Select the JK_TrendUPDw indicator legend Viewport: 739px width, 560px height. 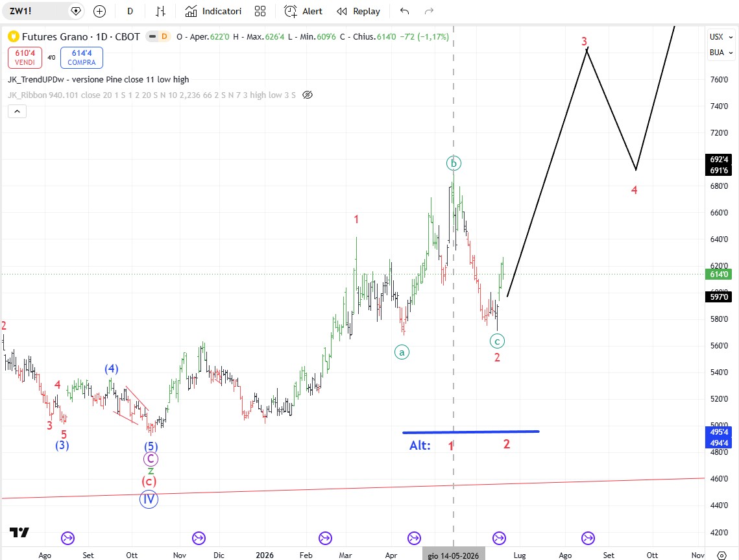pyautogui.click(x=98, y=79)
